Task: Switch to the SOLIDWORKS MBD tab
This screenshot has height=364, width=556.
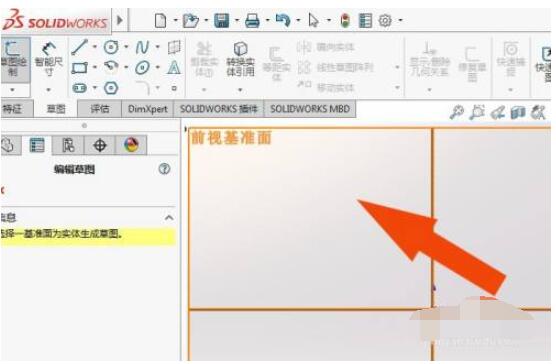Action: coord(310,109)
